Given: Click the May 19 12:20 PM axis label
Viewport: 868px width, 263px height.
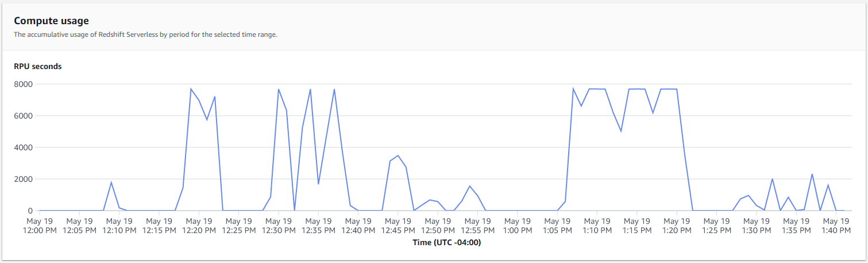Looking at the screenshot, I should [199, 226].
